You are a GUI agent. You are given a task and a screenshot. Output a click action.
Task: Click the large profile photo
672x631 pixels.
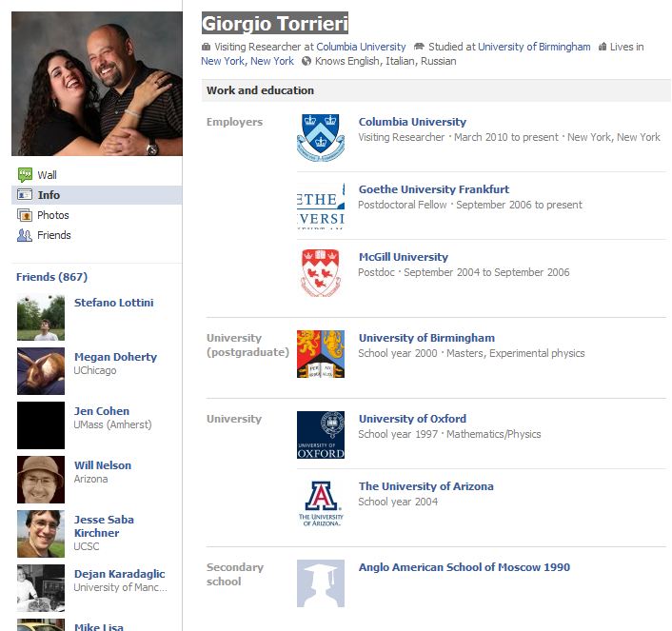(97, 84)
